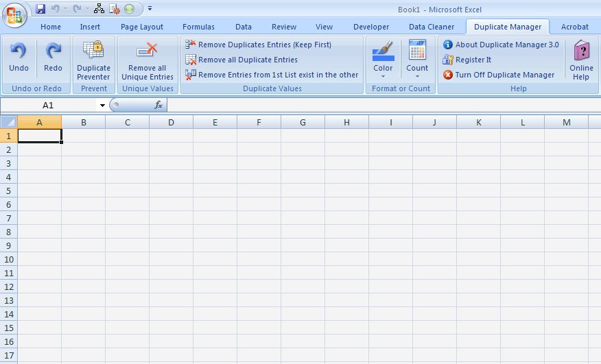Expand the Name Box dropdown arrow

(x=102, y=106)
